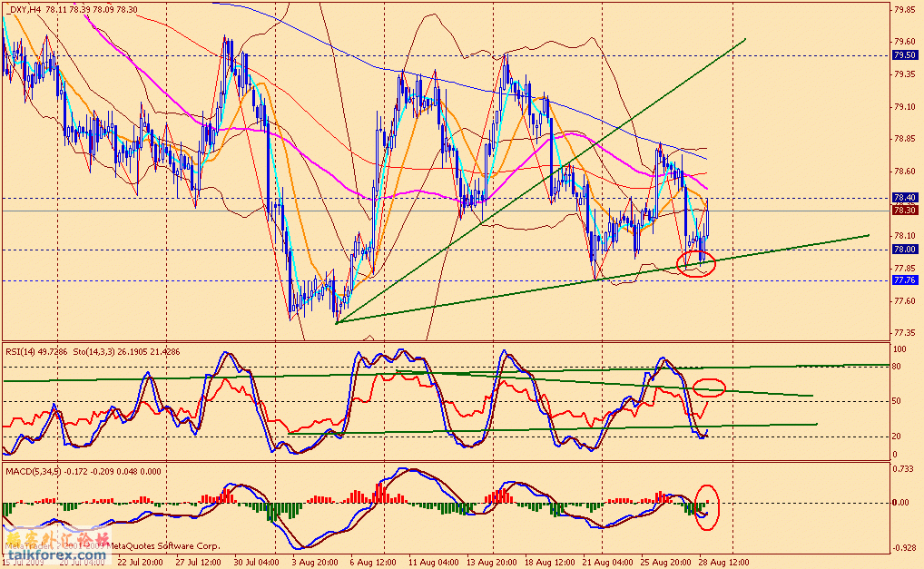Click the 11 Aug 04:00 date label
Image resolution: width=924 pixels, height=569 pixels.
click(434, 562)
